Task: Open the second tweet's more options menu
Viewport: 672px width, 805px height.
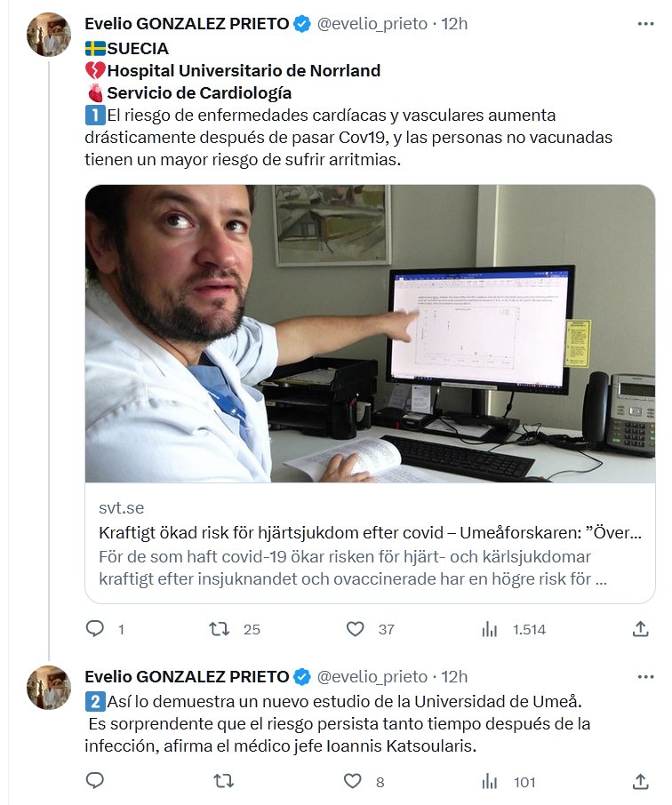Action: click(646, 676)
